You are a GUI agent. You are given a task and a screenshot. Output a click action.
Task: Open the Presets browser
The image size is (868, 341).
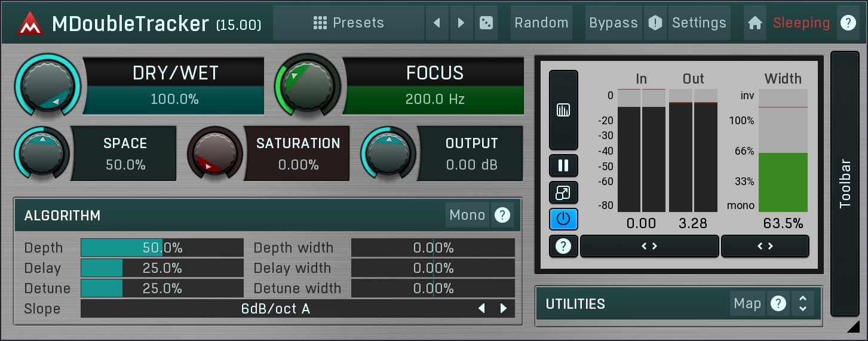tap(349, 23)
